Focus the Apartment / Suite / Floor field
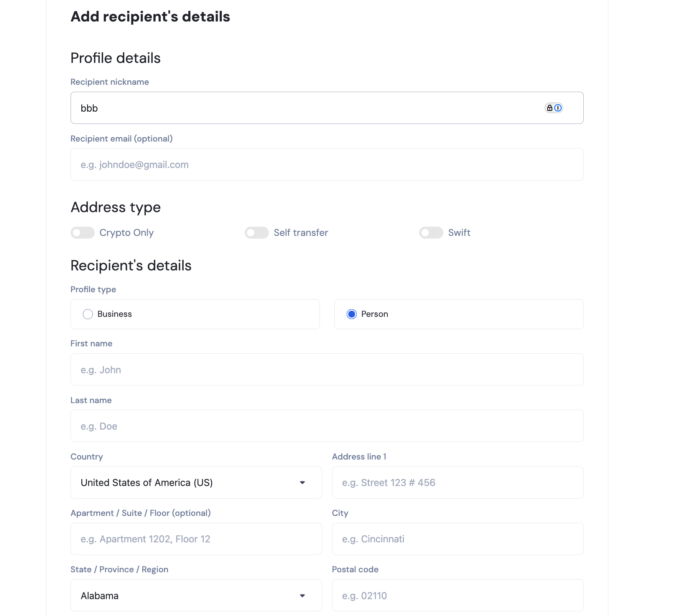 (196, 539)
